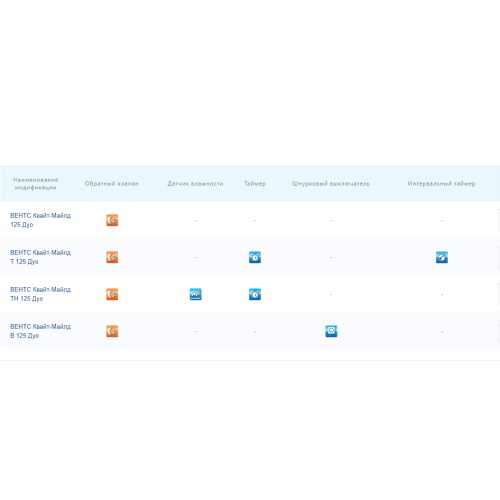The width and height of the screenshot is (500, 500).
Task: Click pull-cord switch icon in В 125 Дуо row
Action: tap(331, 331)
